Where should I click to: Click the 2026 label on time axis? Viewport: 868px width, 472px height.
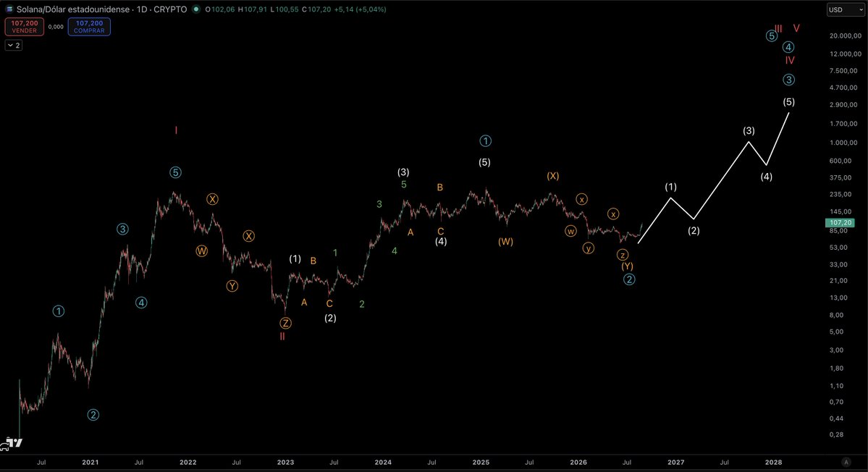click(578, 462)
